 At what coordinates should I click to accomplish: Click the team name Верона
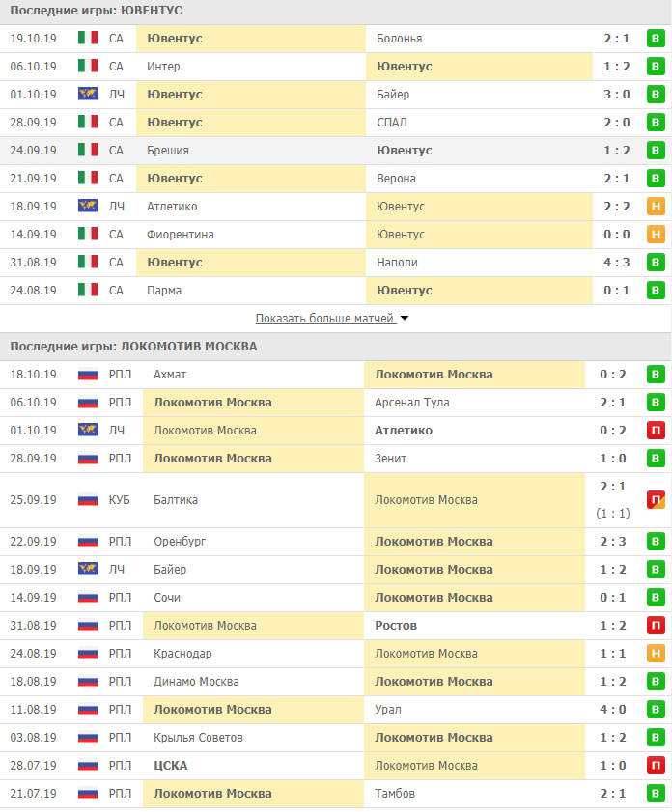pos(396,179)
